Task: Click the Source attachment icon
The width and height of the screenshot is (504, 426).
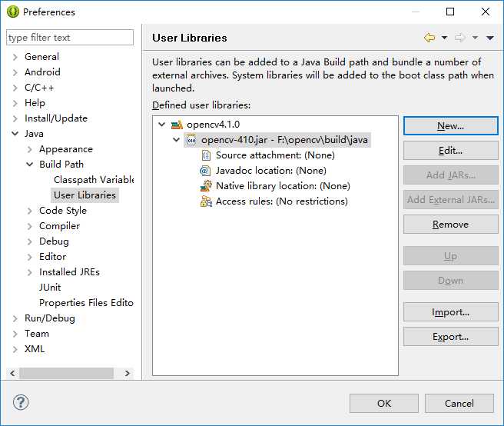Action: [x=206, y=155]
